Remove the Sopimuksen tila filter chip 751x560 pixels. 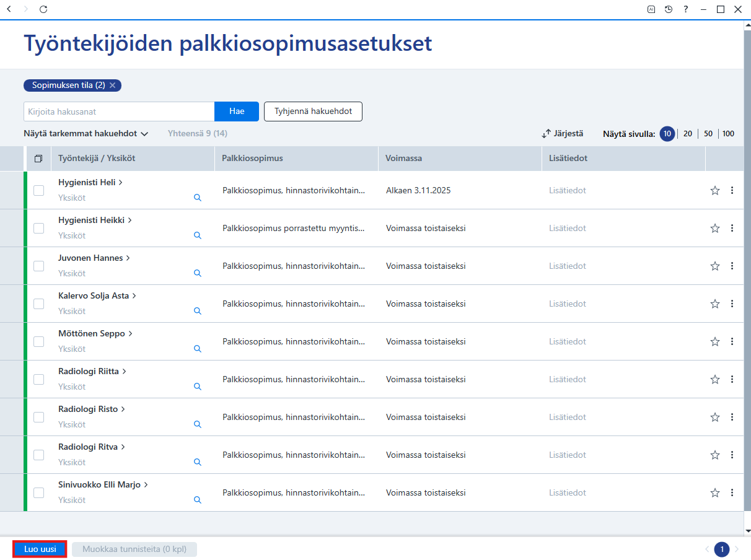tap(112, 85)
